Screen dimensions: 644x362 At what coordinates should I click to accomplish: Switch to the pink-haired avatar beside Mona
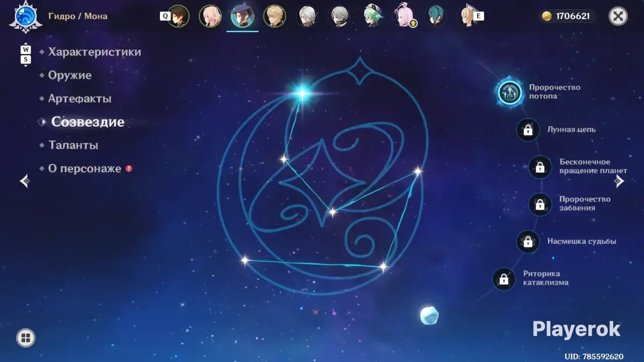(210, 16)
